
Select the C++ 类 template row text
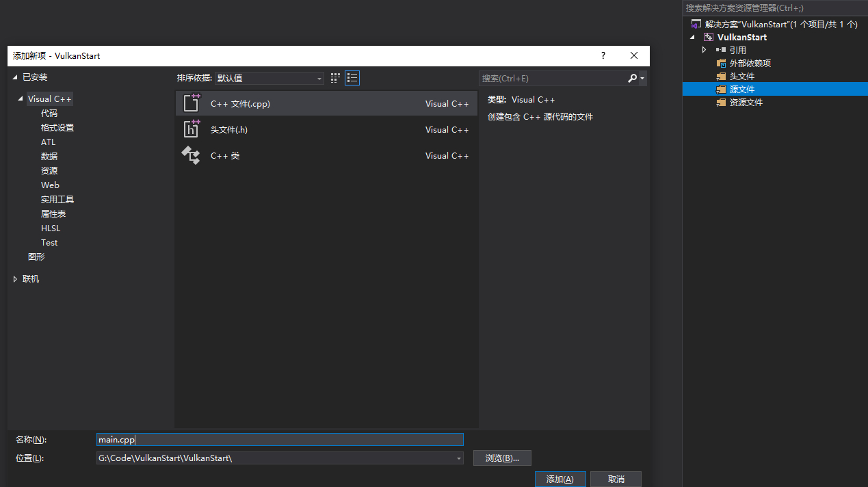point(225,156)
